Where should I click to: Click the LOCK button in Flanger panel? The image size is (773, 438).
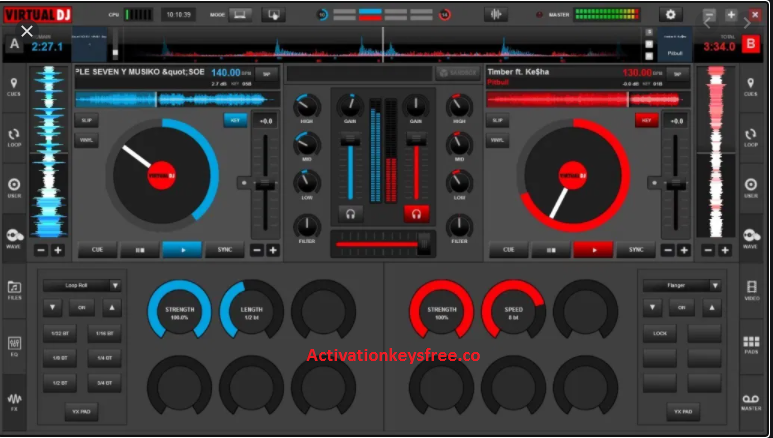tap(660, 333)
